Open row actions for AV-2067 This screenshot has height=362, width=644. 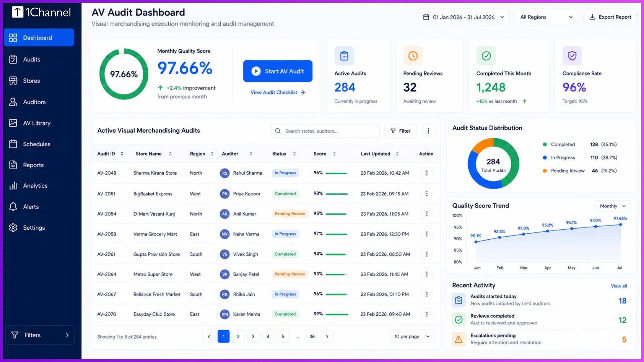click(x=427, y=294)
